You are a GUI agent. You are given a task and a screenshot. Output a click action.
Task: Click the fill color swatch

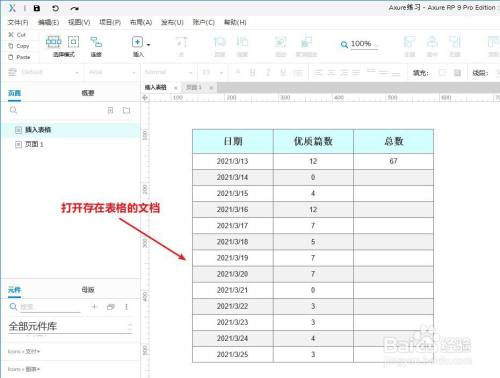442,73
